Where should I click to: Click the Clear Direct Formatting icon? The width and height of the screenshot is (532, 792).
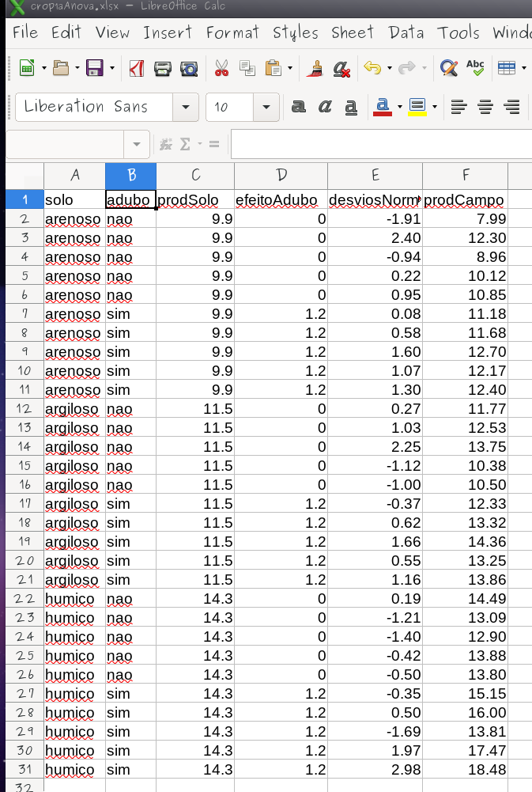coord(341,69)
